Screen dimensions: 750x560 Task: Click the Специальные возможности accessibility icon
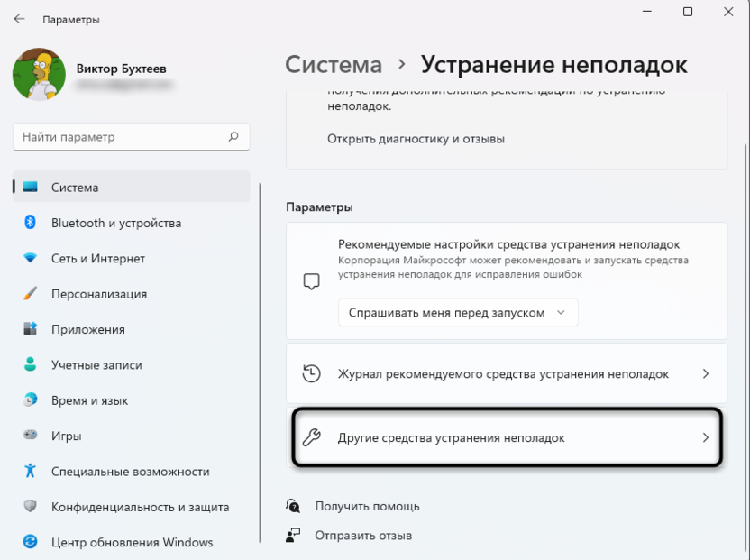pos(30,471)
